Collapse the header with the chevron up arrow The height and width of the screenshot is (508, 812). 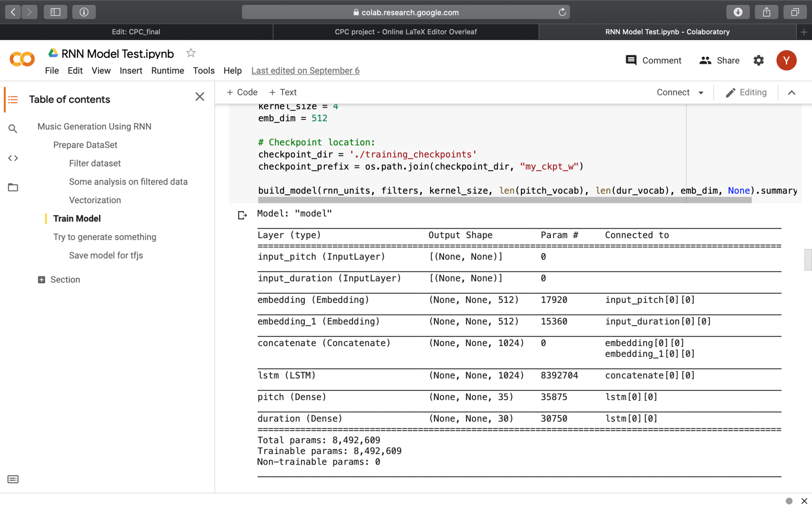[791, 93]
